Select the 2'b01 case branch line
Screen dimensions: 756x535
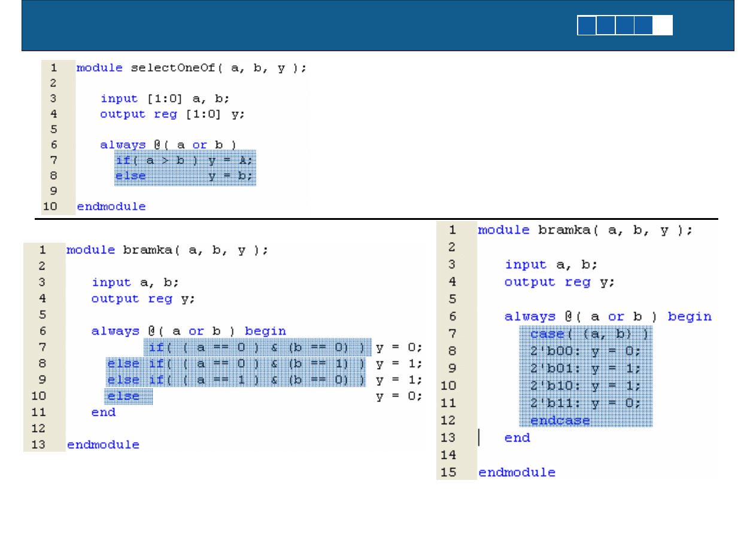585,368
